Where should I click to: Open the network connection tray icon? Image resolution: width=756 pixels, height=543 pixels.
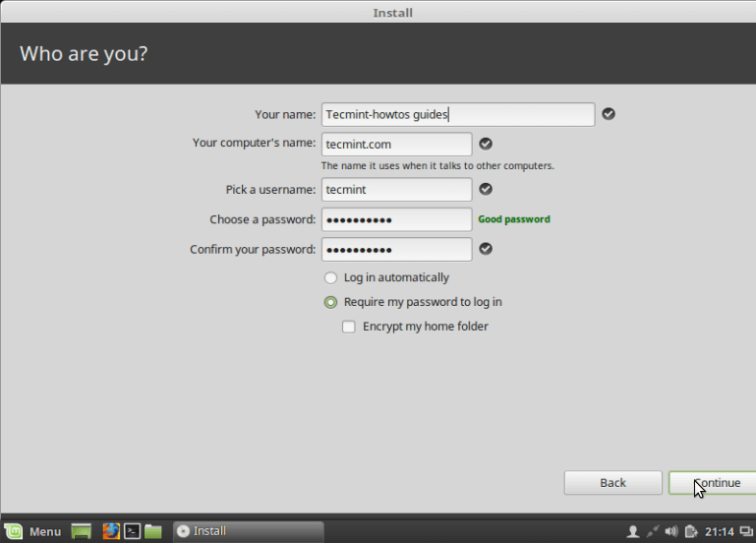[653, 531]
